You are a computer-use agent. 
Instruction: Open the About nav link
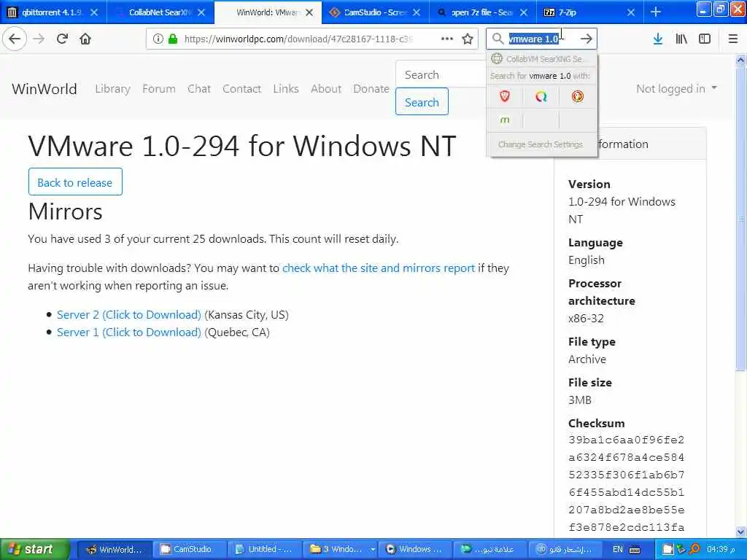[x=326, y=88]
